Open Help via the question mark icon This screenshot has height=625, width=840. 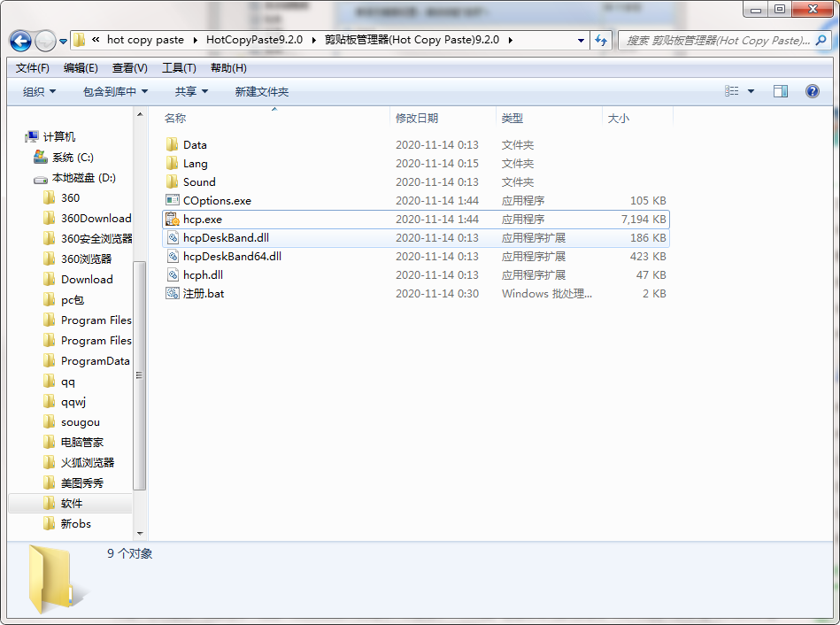(812, 90)
